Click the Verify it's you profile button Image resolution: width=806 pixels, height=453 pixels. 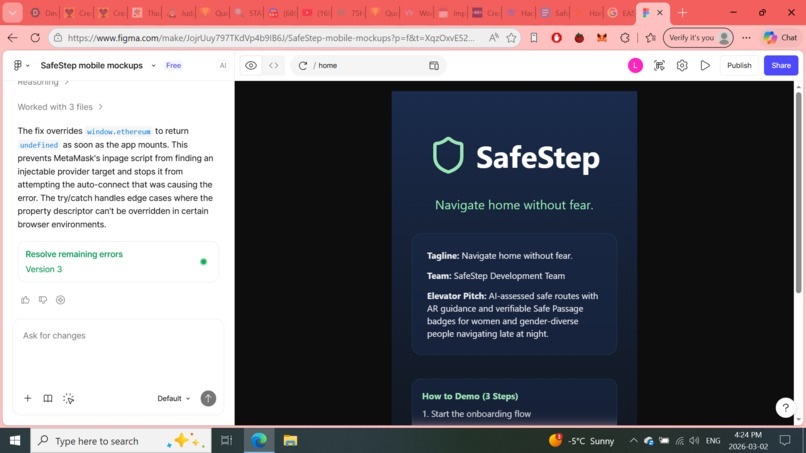(x=698, y=38)
